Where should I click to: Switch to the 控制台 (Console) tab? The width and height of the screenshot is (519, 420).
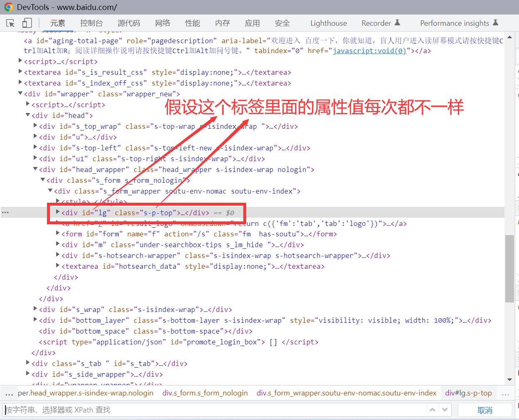[x=91, y=23]
